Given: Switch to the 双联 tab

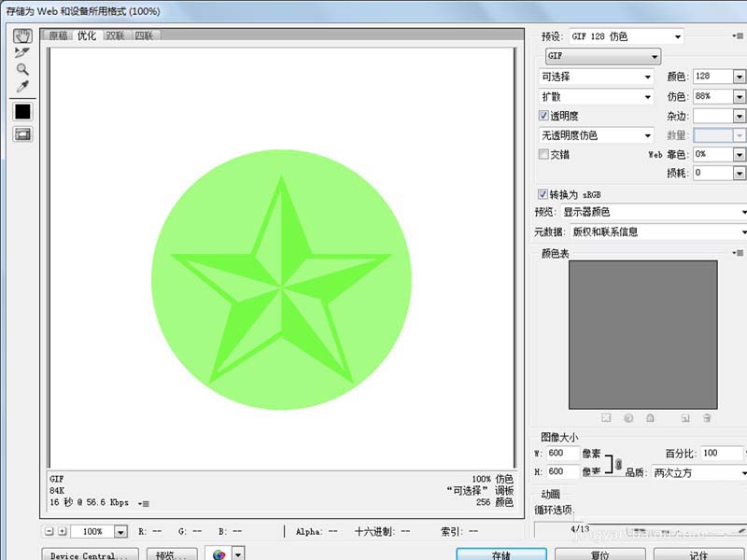Looking at the screenshot, I should pos(115,35).
